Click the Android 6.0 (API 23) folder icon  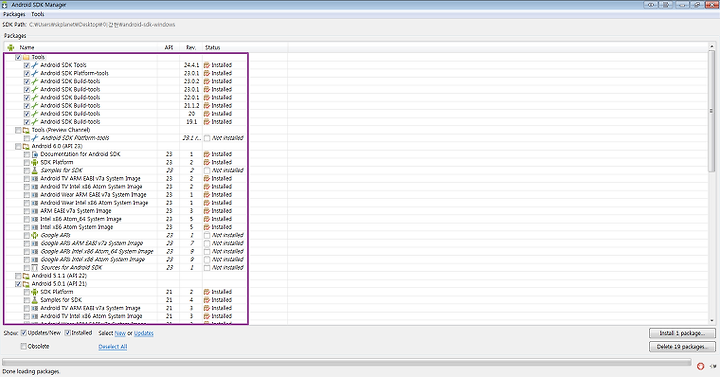(x=26, y=146)
